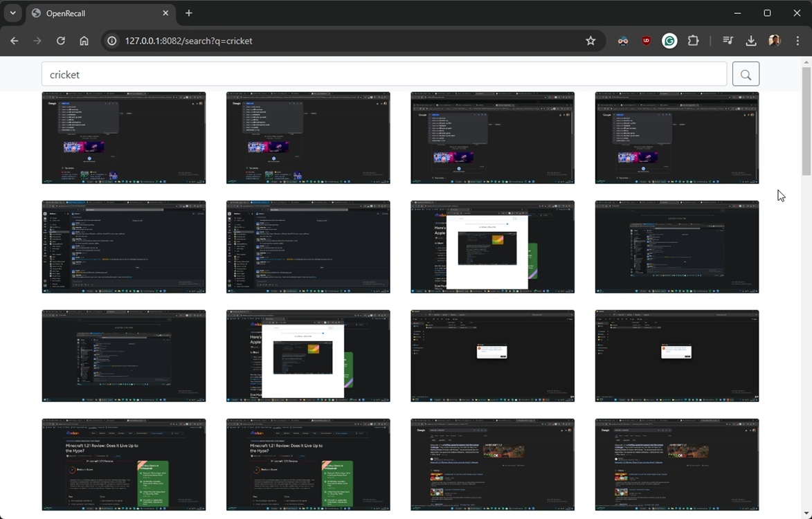Open the downloads toolbar icon
The width and height of the screenshot is (812, 519).
(751, 41)
